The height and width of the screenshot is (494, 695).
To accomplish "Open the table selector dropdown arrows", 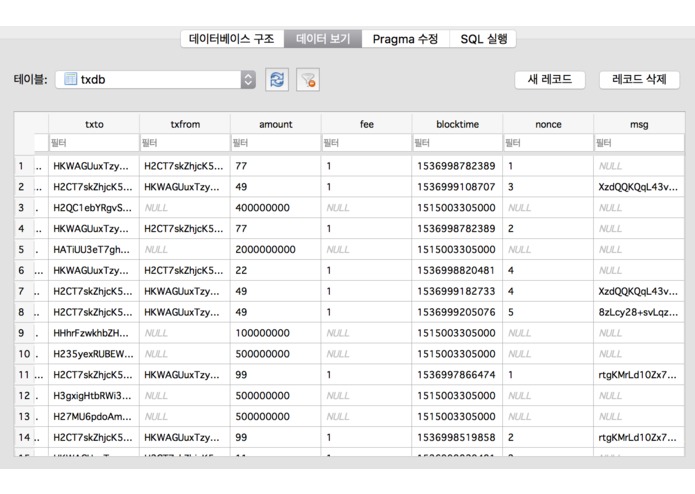I will [x=248, y=80].
